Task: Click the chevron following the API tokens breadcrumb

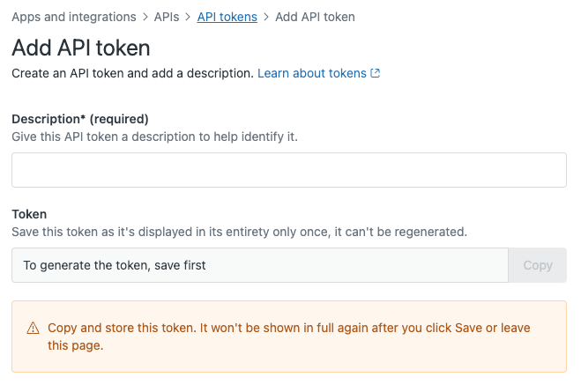Action: click(x=265, y=17)
